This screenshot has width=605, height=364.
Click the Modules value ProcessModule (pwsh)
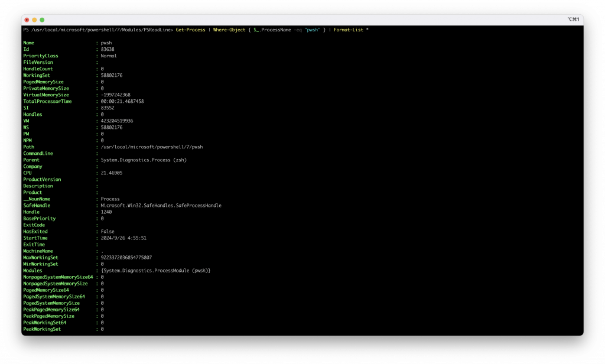click(155, 271)
